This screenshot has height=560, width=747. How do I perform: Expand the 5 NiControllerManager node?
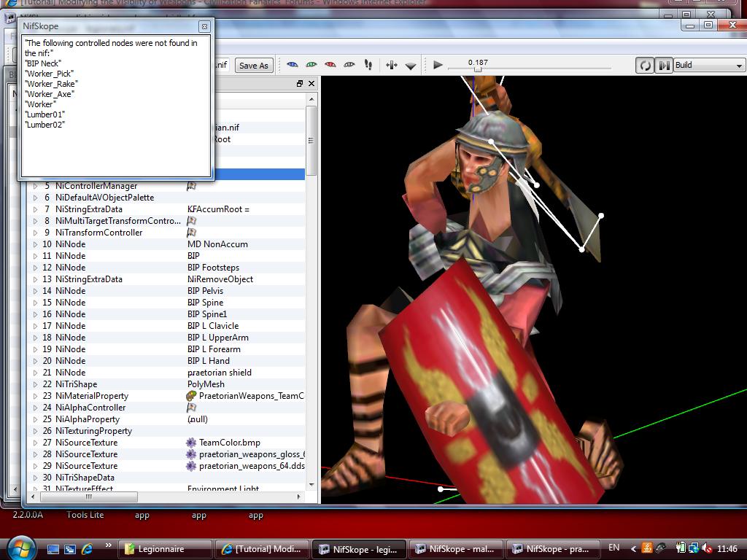35,186
